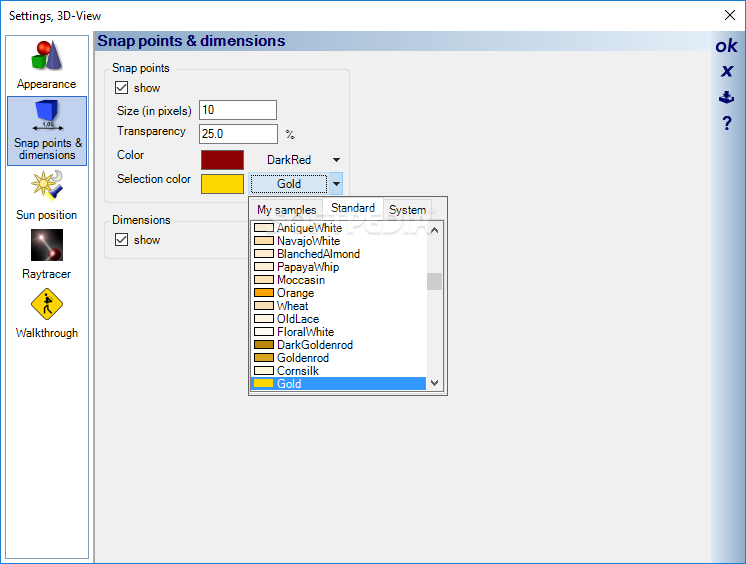Choose DarkGoldenrod from the color list
The height and width of the screenshot is (564, 746).
pyautogui.click(x=338, y=345)
